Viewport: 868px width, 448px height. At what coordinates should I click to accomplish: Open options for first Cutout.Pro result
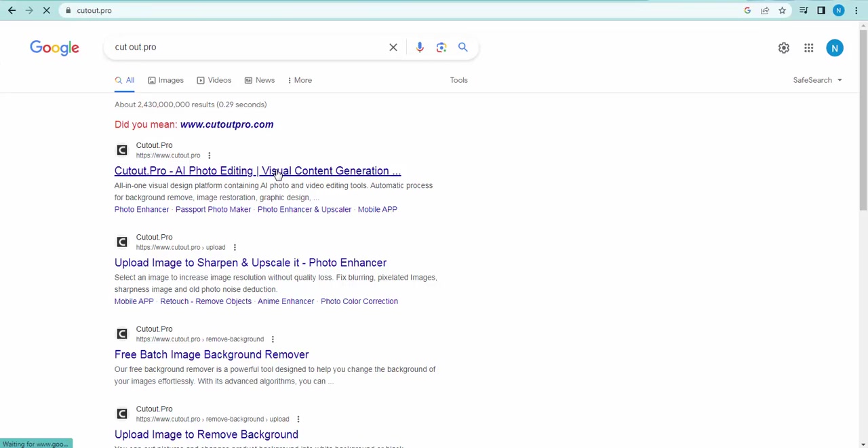click(x=209, y=155)
